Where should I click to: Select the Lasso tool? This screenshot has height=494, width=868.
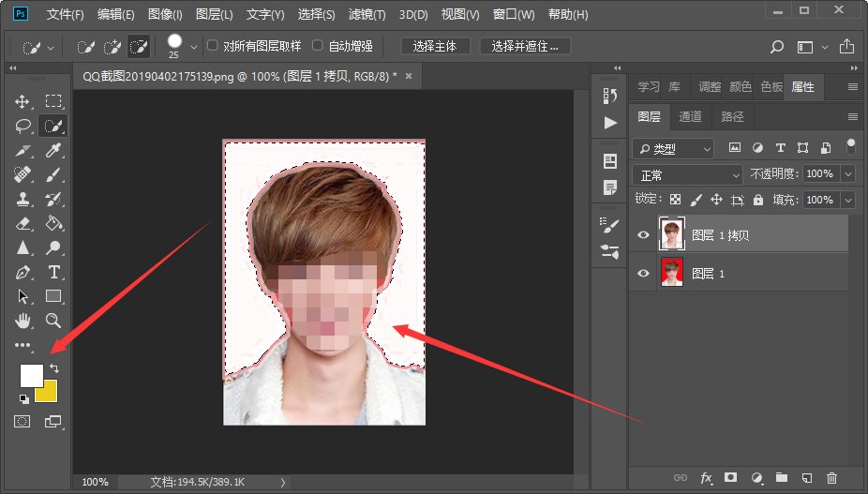click(x=22, y=126)
